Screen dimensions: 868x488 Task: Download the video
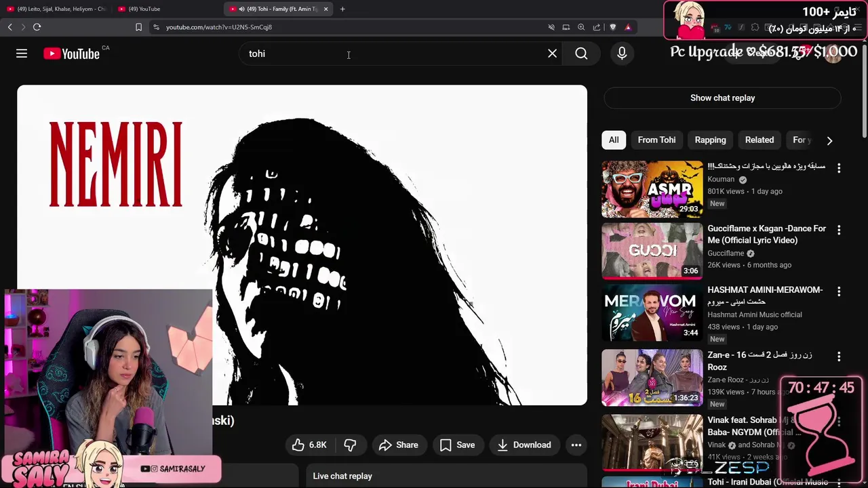coord(524,445)
